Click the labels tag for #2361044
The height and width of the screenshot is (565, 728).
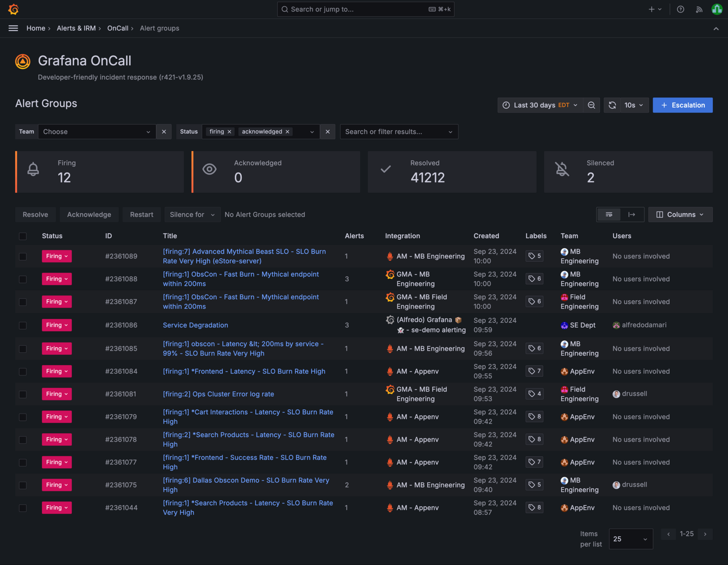coord(535,507)
